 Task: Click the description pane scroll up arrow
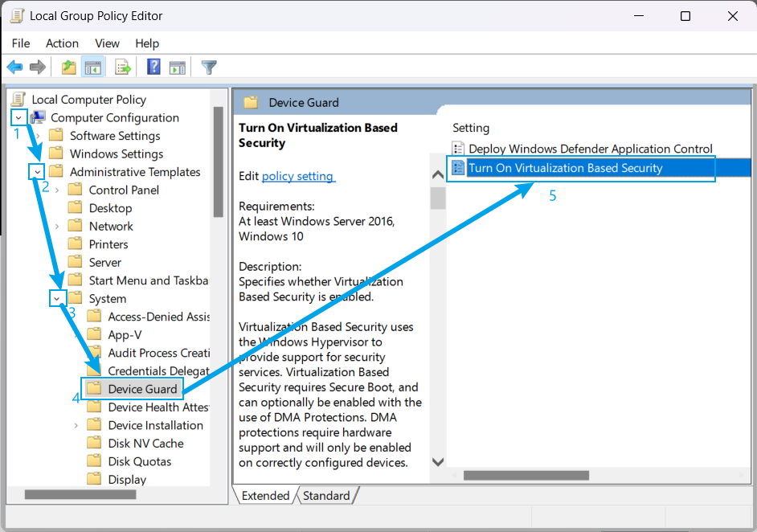[x=438, y=174]
